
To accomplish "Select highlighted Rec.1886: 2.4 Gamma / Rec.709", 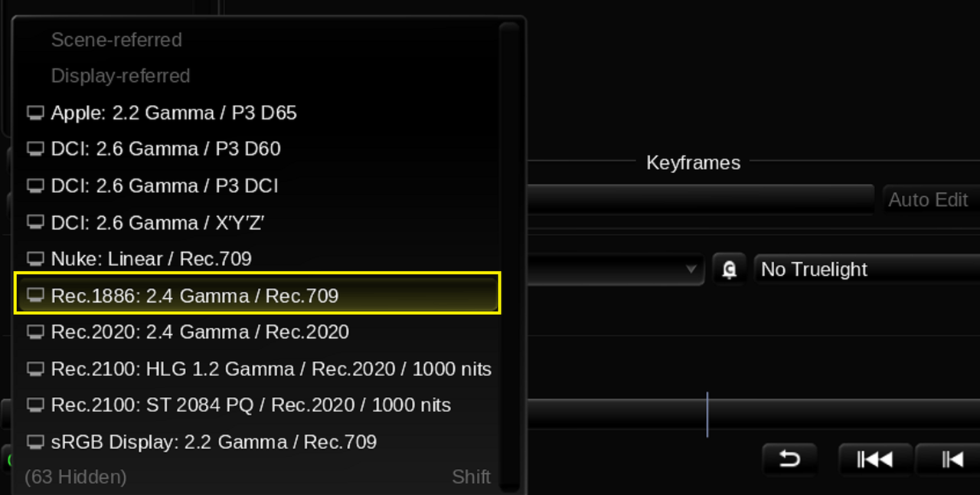I will click(257, 295).
